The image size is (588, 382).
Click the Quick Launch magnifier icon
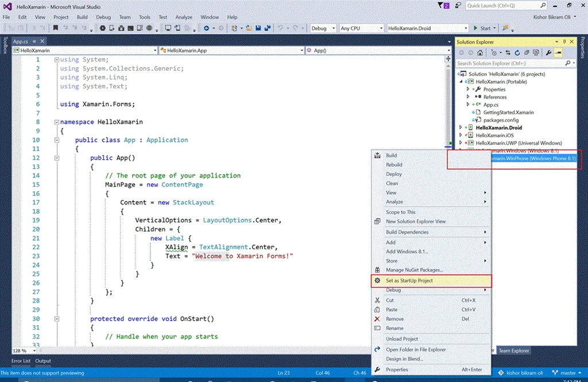coord(543,5)
